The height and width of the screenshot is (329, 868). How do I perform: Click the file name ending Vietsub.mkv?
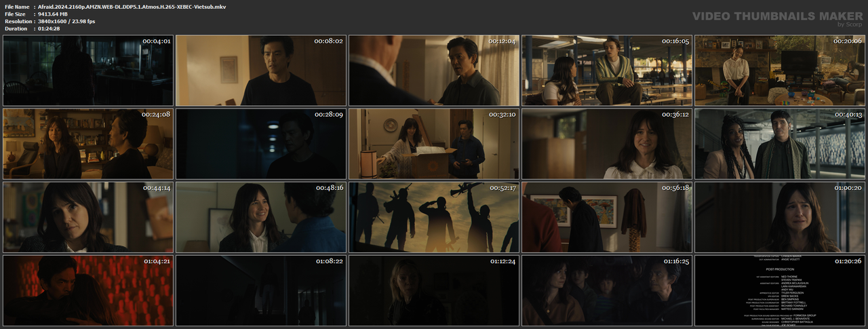[x=132, y=7]
